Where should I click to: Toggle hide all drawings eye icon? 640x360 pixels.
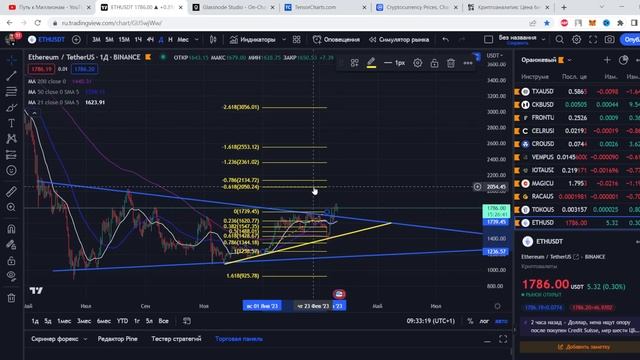pyautogui.click(x=11, y=276)
